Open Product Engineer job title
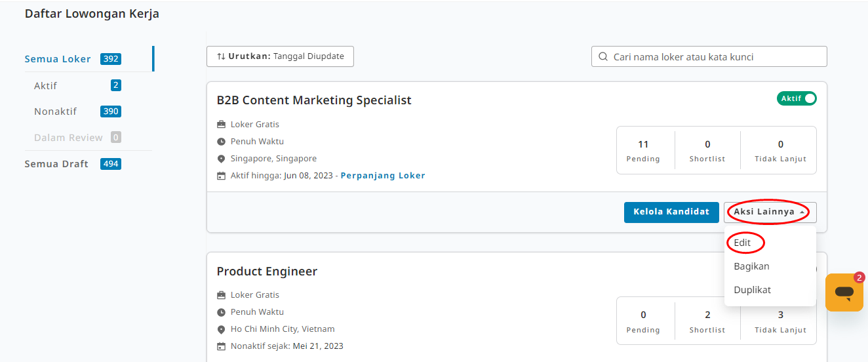Screen dimensions: 868x362 [267, 271]
